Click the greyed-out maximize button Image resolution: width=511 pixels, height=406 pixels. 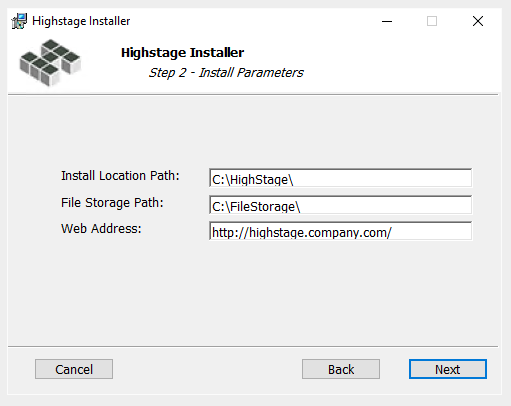[432, 21]
